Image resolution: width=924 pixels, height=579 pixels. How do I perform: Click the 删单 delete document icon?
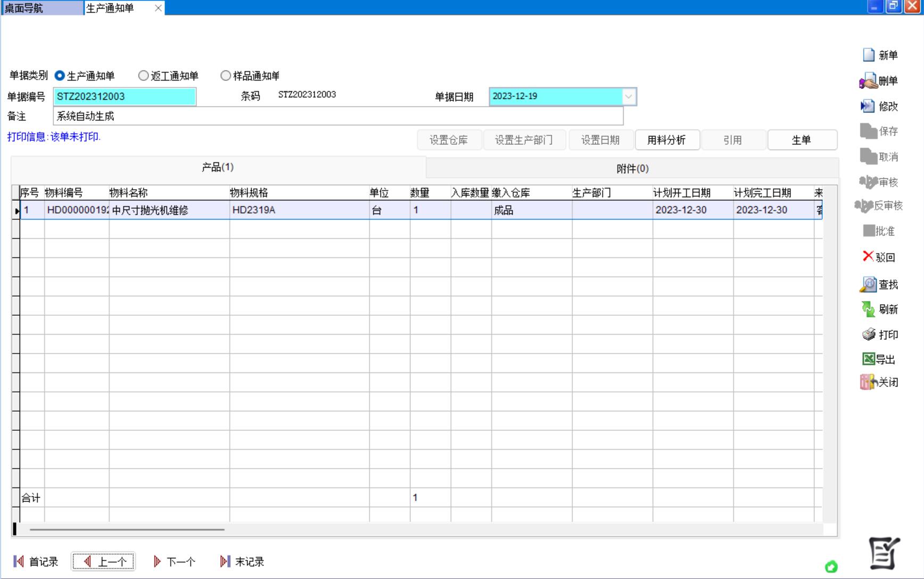coord(868,81)
